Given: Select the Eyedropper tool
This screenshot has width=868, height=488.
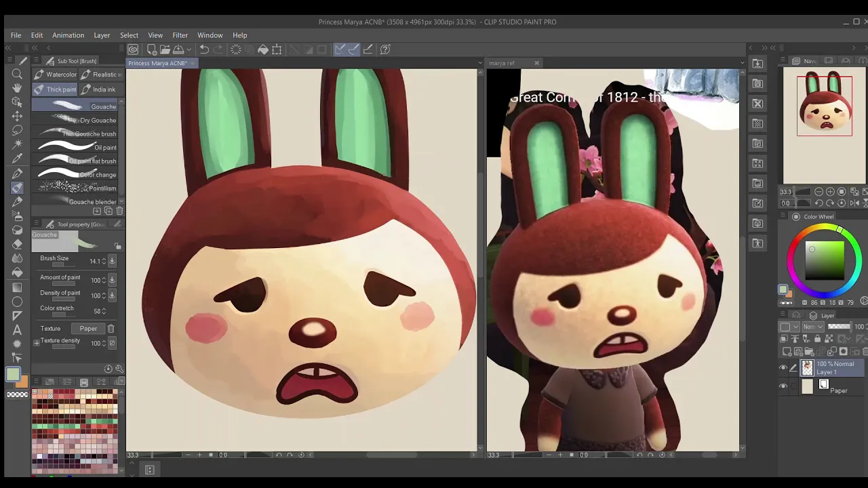Looking at the screenshot, I should tap(18, 159).
